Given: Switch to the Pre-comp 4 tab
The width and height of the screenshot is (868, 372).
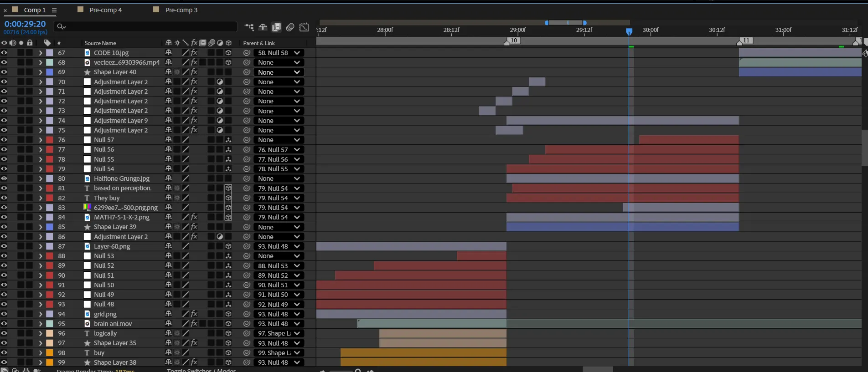Looking at the screenshot, I should pyautogui.click(x=105, y=10).
